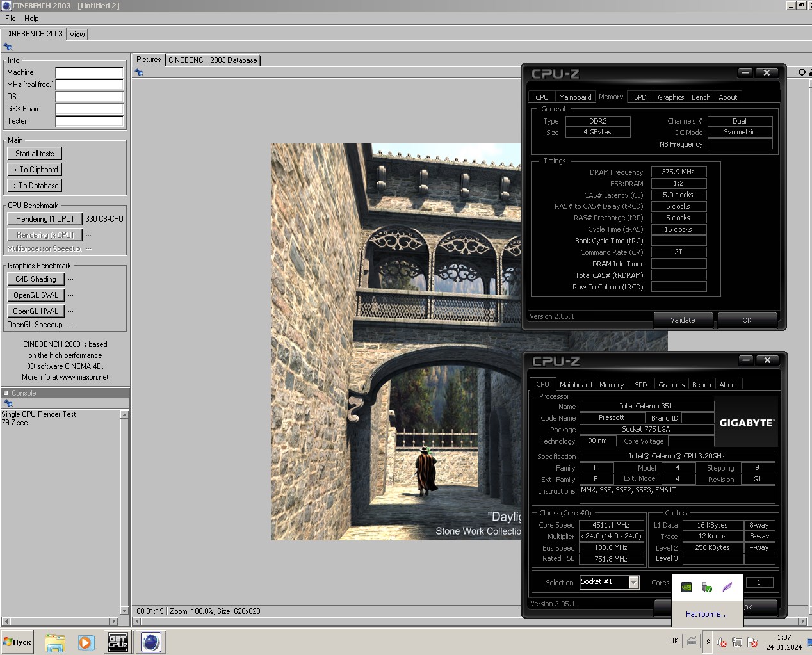Click Start all tests button
The width and height of the screenshot is (812, 655).
(x=35, y=154)
